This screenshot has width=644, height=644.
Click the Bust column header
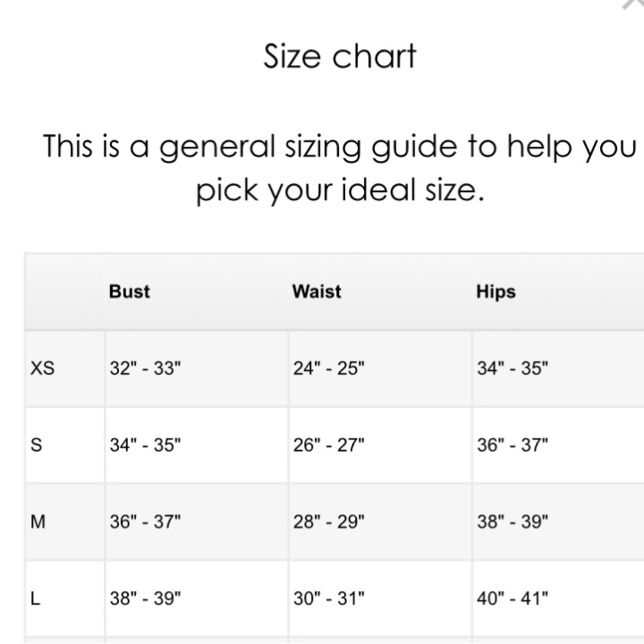click(129, 292)
